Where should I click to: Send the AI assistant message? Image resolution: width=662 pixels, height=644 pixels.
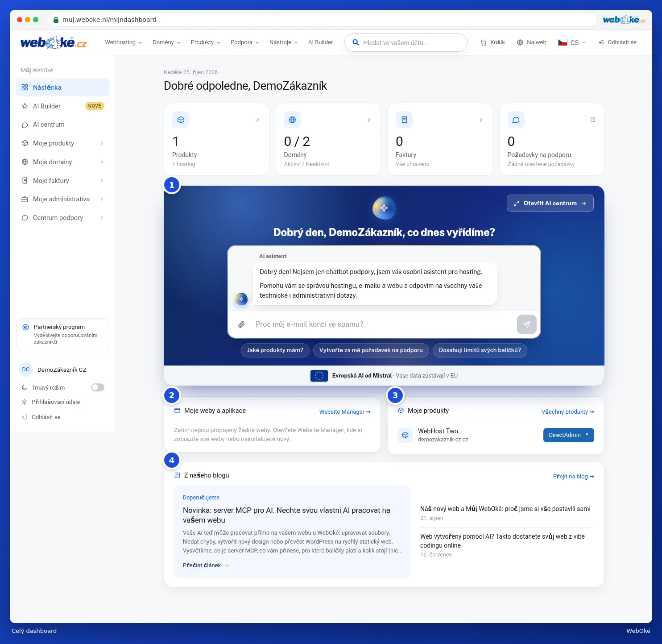tap(527, 324)
